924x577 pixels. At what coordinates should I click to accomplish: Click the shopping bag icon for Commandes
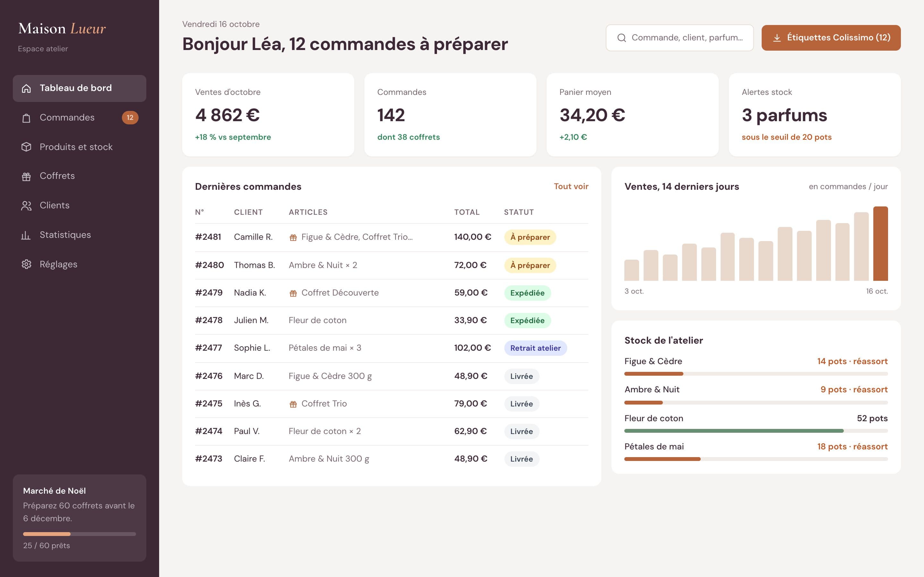(26, 118)
